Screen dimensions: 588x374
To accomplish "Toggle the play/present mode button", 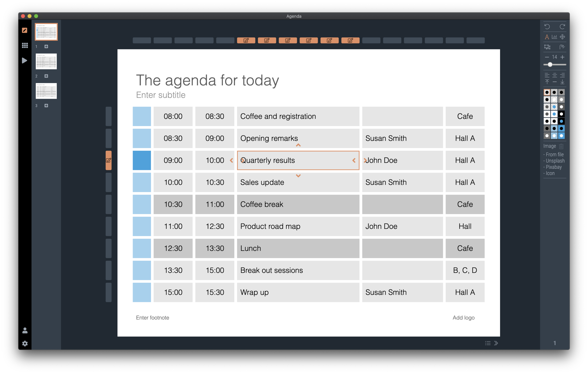I will tap(24, 60).
